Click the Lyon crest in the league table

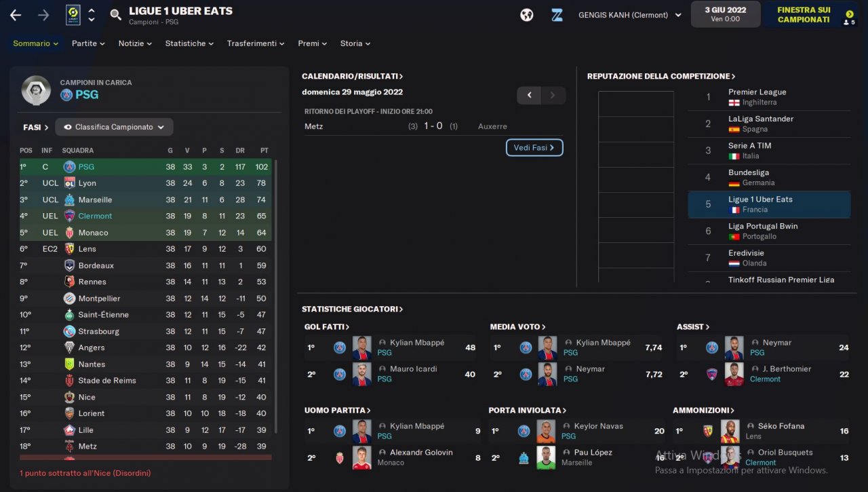pos(69,183)
